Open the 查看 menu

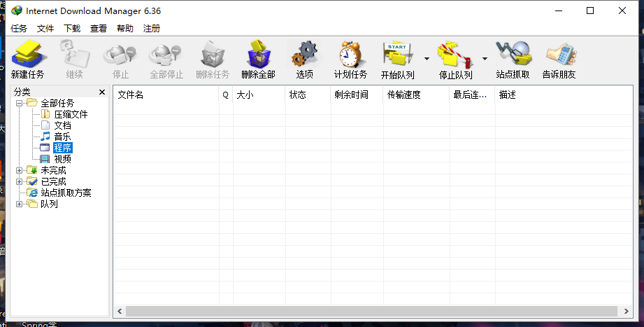pyautogui.click(x=99, y=29)
